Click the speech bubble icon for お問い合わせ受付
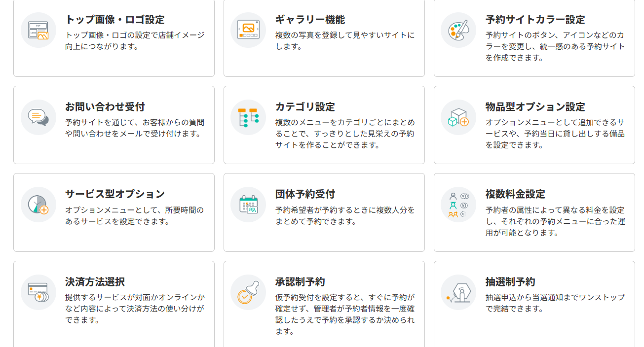The image size is (644, 347). click(38, 117)
